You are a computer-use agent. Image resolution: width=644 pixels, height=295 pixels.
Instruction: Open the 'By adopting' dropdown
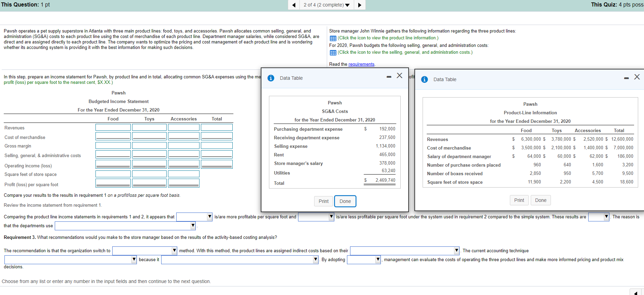tap(364, 260)
